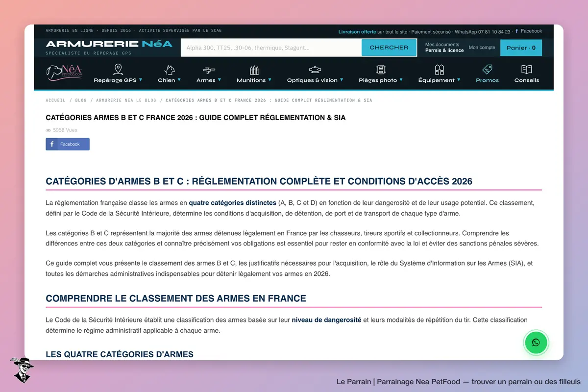Click the heading Les quatre catégories d'armes
This screenshot has width=588, height=392.
coord(120,354)
